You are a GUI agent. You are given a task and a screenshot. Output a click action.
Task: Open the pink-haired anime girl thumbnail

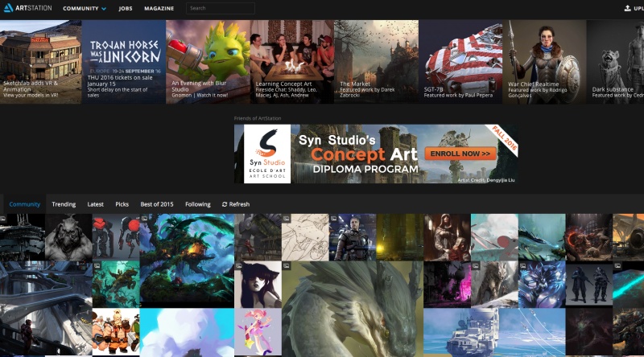click(x=258, y=331)
